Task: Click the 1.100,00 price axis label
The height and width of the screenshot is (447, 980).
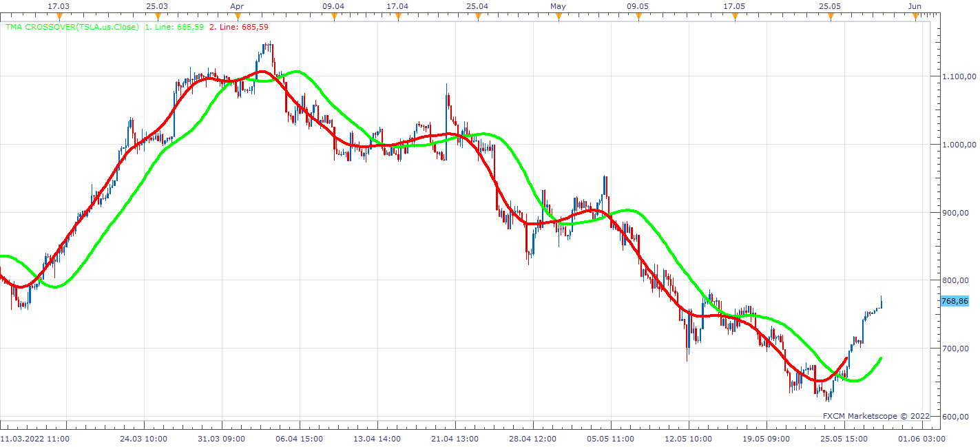Action: point(959,76)
